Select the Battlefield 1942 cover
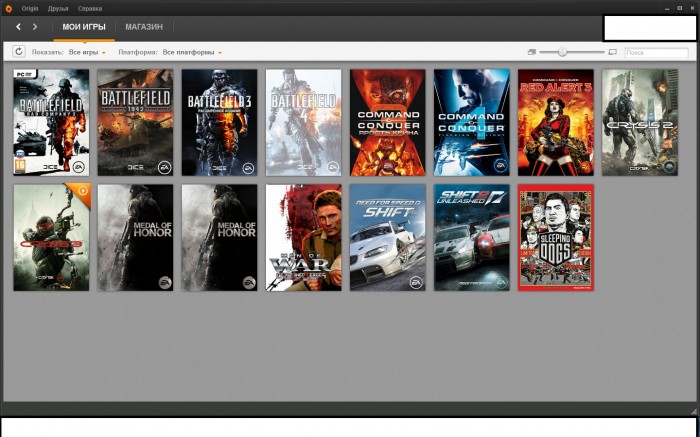Image resolution: width=700 pixels, height=437 pixels. point(135,122)
